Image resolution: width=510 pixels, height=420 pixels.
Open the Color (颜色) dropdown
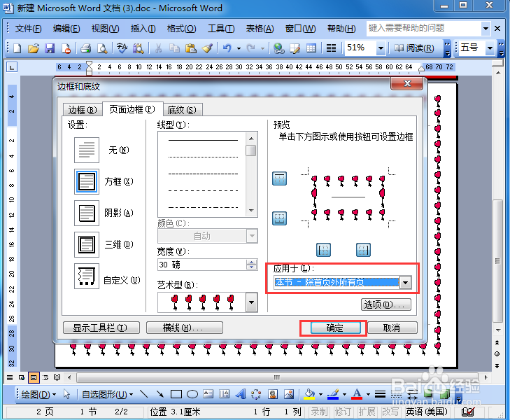click(252, 236)
